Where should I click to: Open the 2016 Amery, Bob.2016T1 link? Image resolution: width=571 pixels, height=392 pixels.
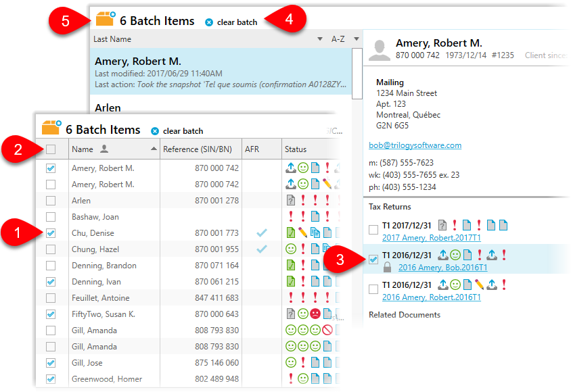(x=443, y=268)
